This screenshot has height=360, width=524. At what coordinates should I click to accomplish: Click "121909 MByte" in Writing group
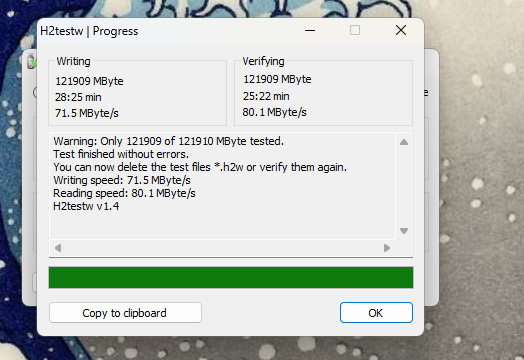[89, 81]
